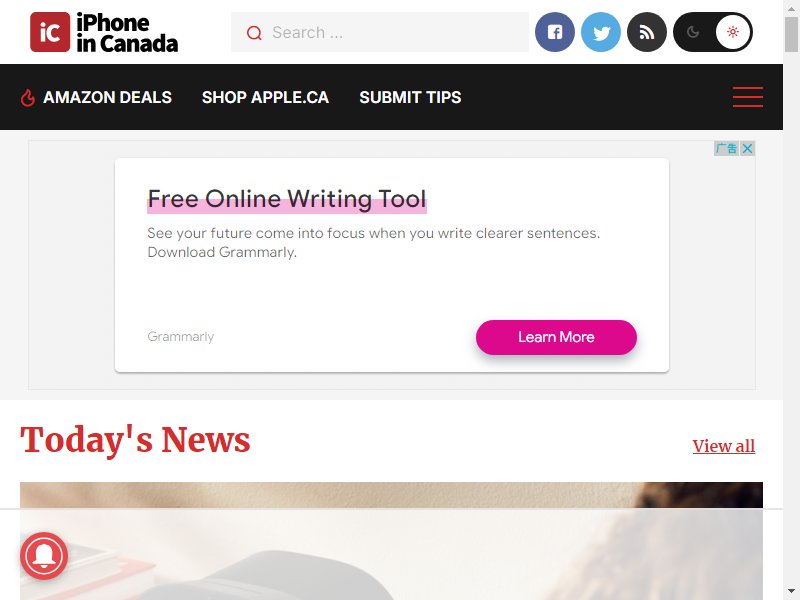Click the Learn More button
Viewport: 800px width, 600px height.
[x=556, y=337]
